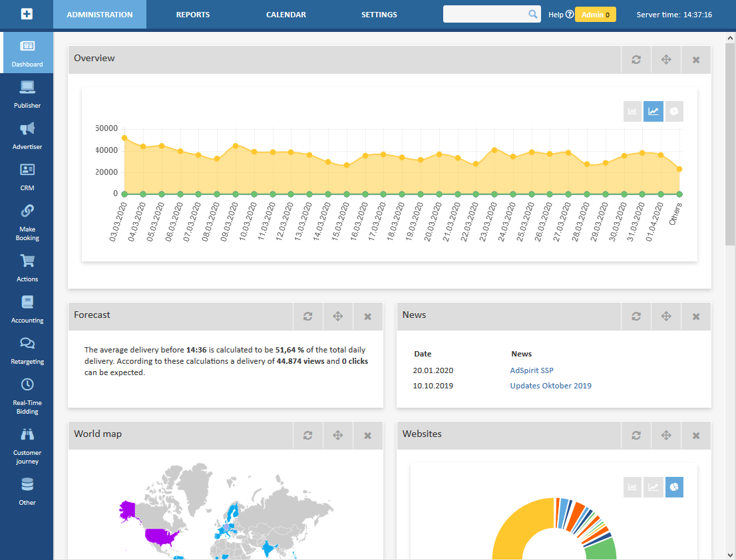Screen dimensions: 736x560
Task: Click the search input field
Action: pos(486,14)
